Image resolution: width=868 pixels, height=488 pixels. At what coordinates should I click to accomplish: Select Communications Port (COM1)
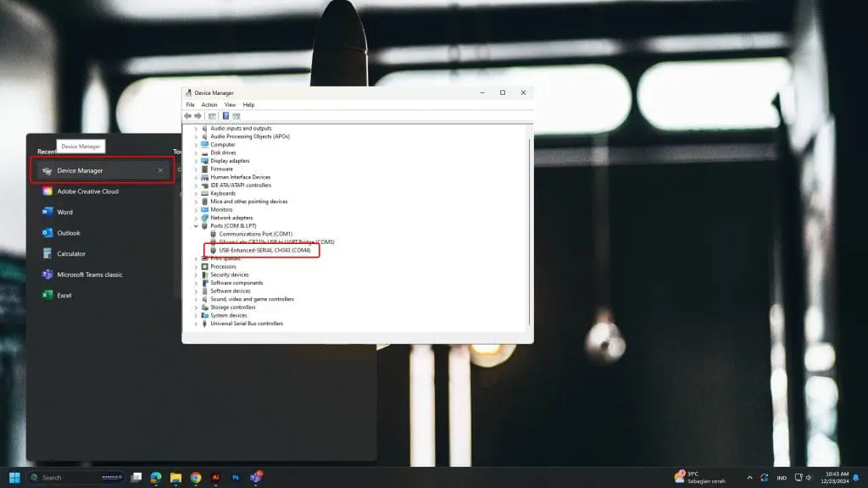click(x=255, y=234)
